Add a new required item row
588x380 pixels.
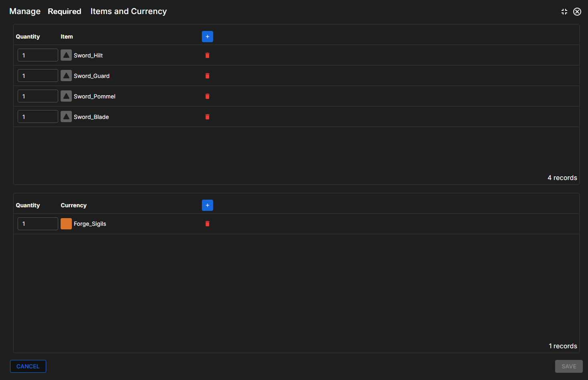coord(207,37)
